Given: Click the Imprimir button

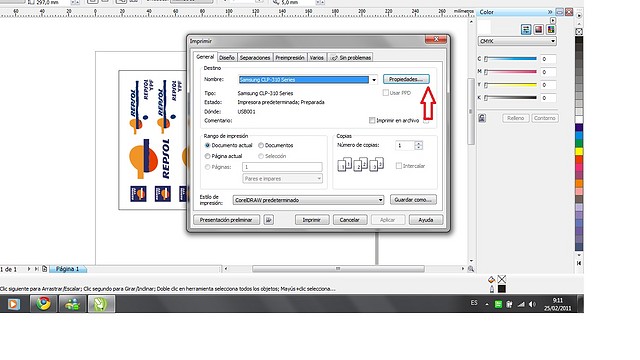Looking at the screenshot, I should (x=311, y=220).
